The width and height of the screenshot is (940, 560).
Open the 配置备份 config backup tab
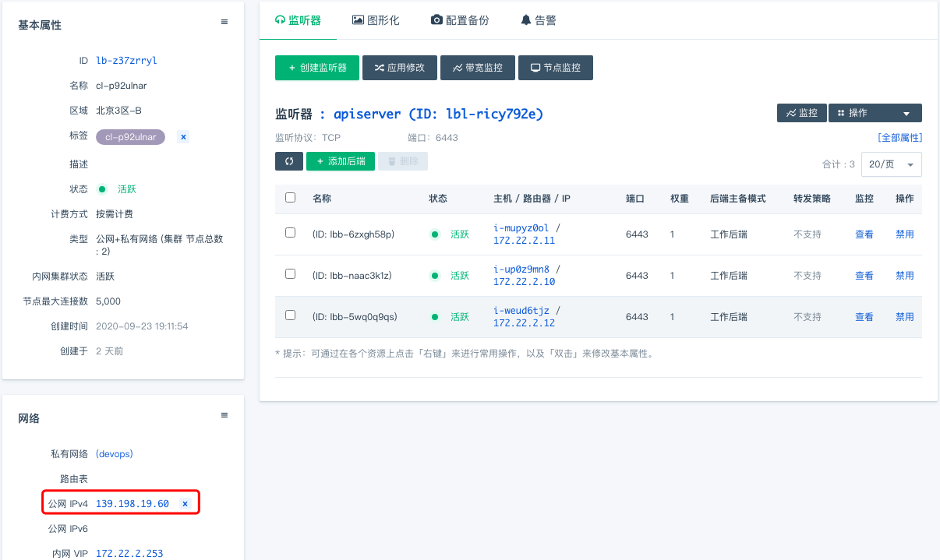(x=460, y=20)
